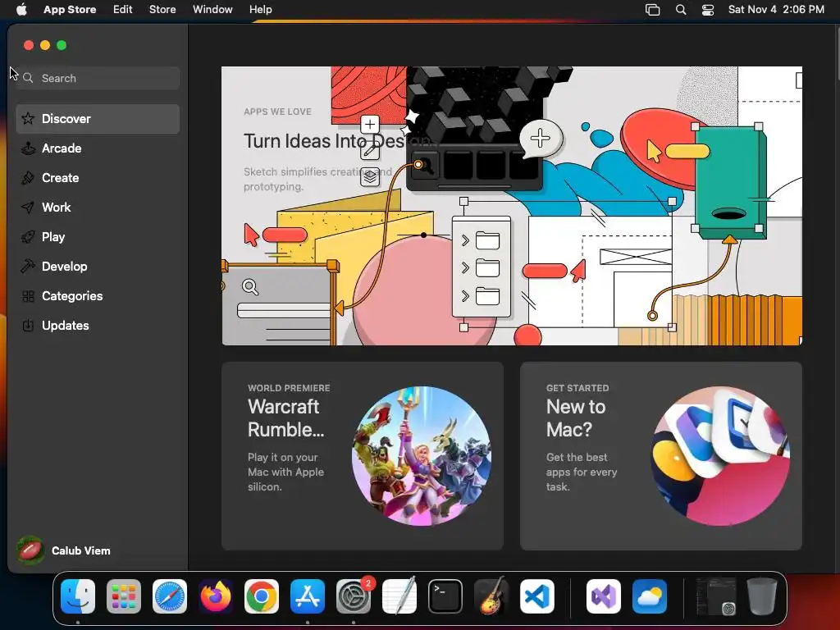
Task: Open Launchpad from the Dock
Action: [124, 596]
